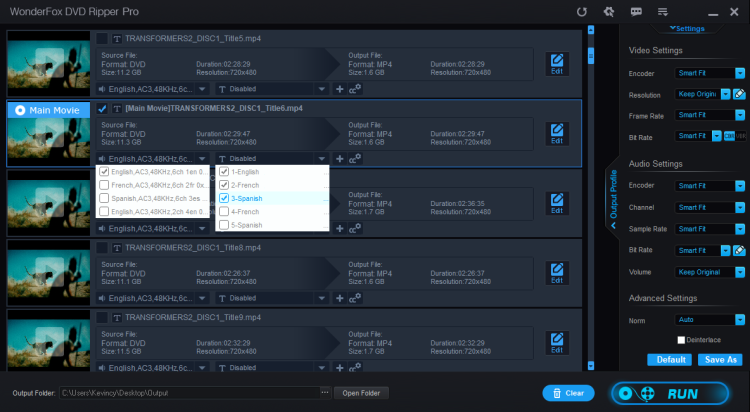Click the Open Folder button
The image size is (750, 412).
(x=361, y=393)
